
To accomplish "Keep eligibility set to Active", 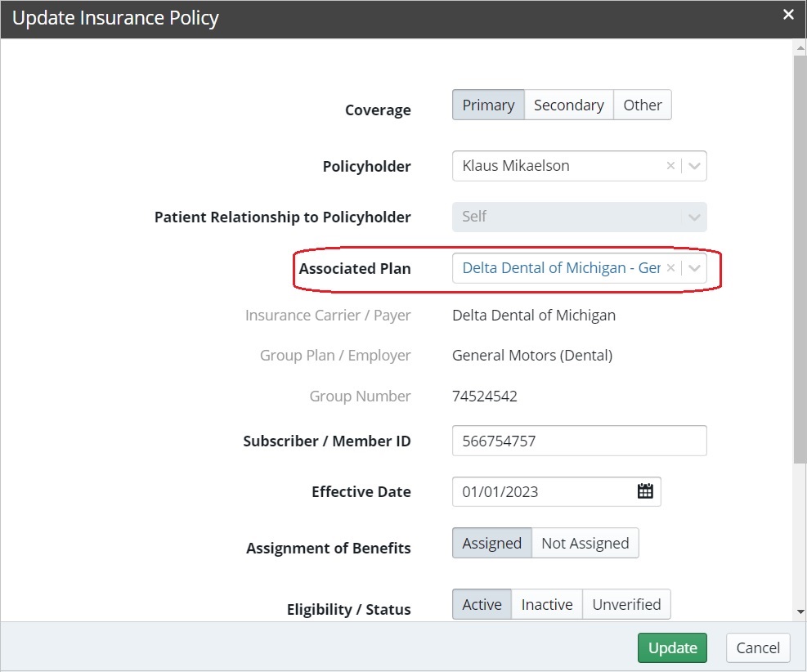I will 481,603.
